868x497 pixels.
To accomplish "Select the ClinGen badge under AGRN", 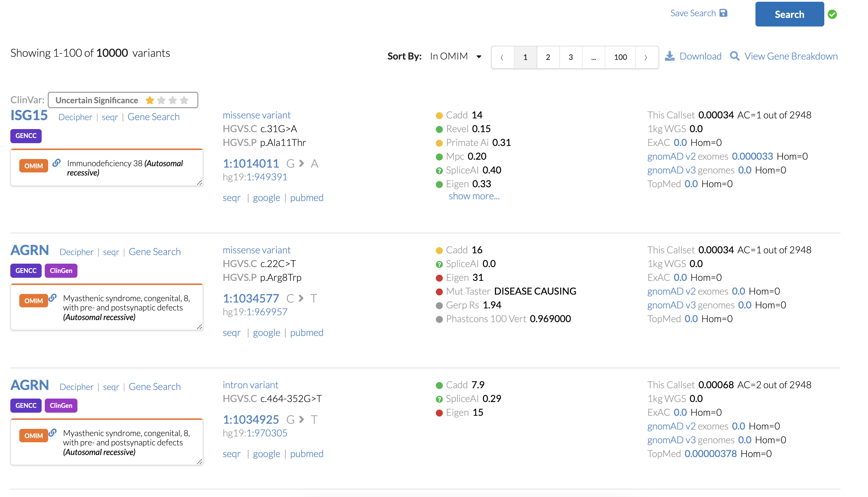I will [61, 271].
